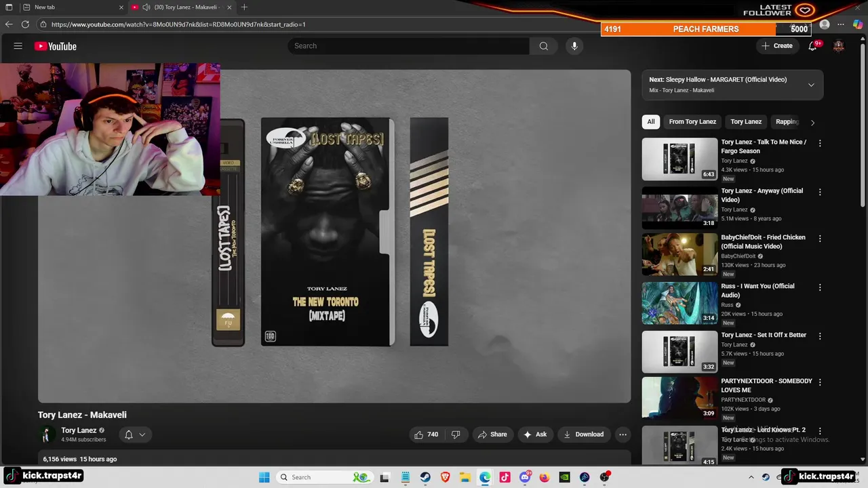The width and height of the screenshot is (868, 488).
Task: Open Microsoft Edge from the taskbar
Action: 485,477
